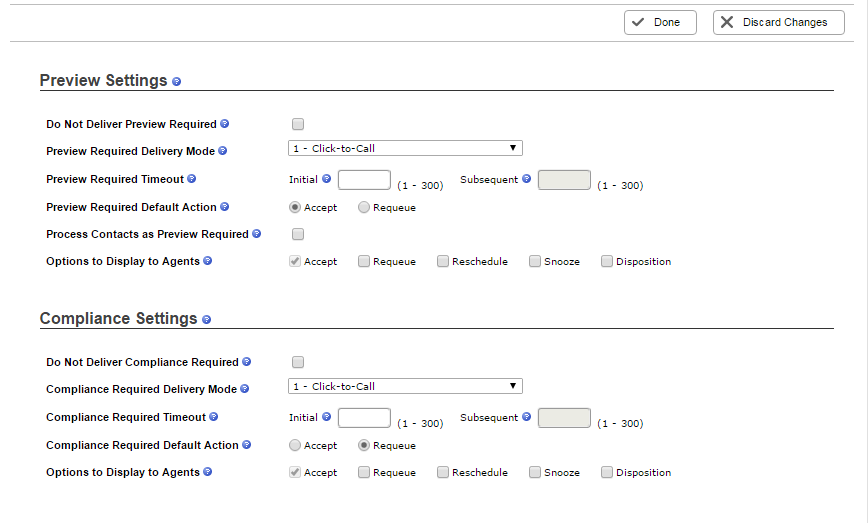The width and height of the screenshot is (868, 523).
Task: Open help icon beside Compliance Required Timeout label
Action: (213, 417)
